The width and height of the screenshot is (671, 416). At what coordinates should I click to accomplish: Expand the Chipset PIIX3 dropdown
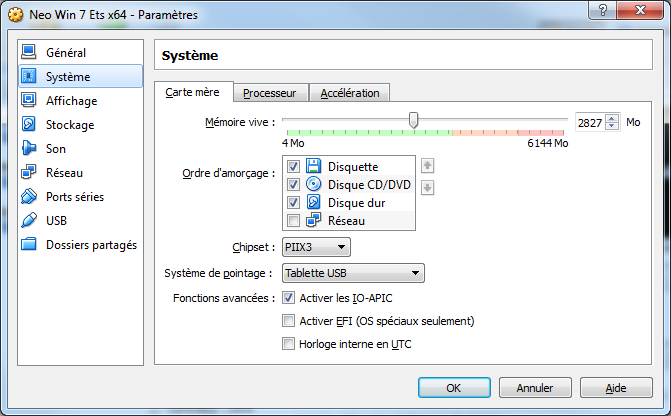pyautogui.click(x=316, y=246)
